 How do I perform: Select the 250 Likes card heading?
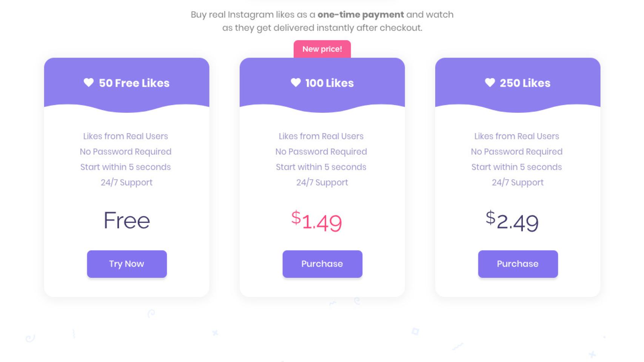525,83
